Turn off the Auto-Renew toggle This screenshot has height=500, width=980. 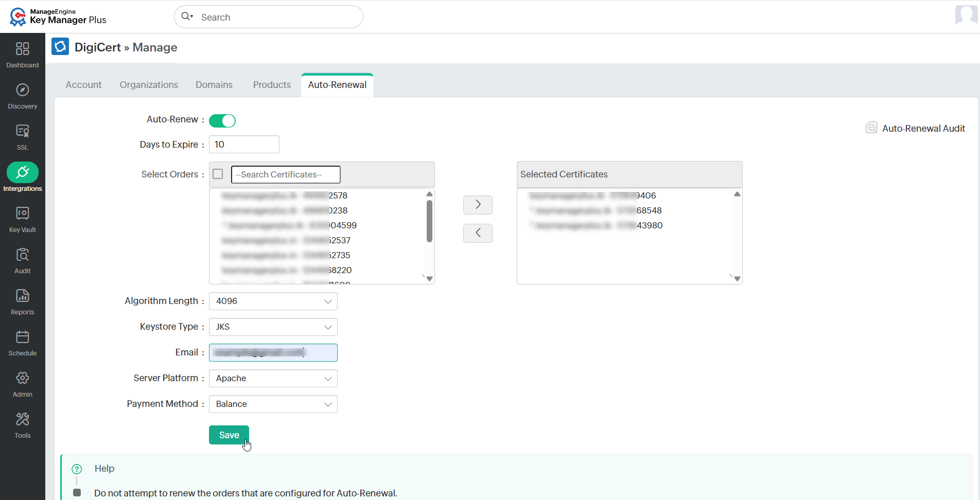tap(222, 120)
